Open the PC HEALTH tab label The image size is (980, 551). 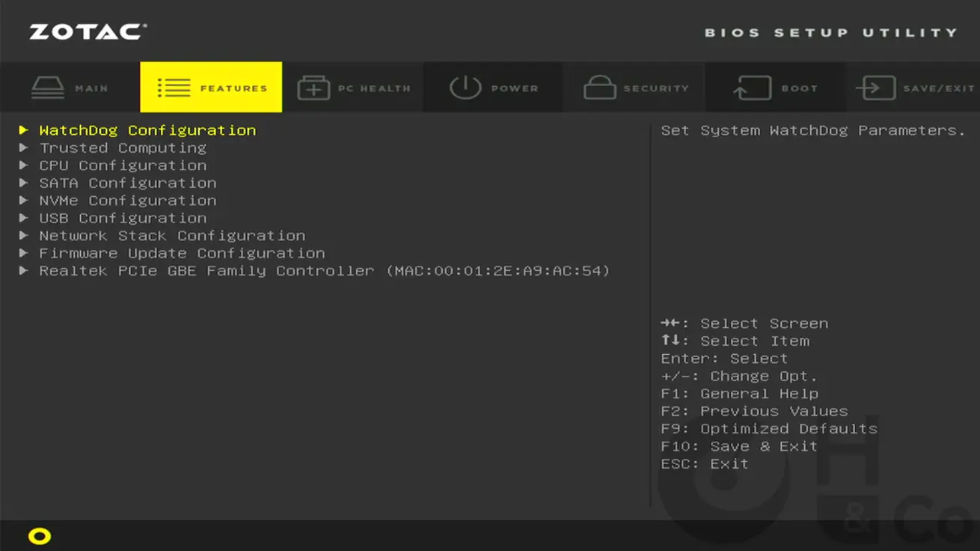click(x=374, y=88)
